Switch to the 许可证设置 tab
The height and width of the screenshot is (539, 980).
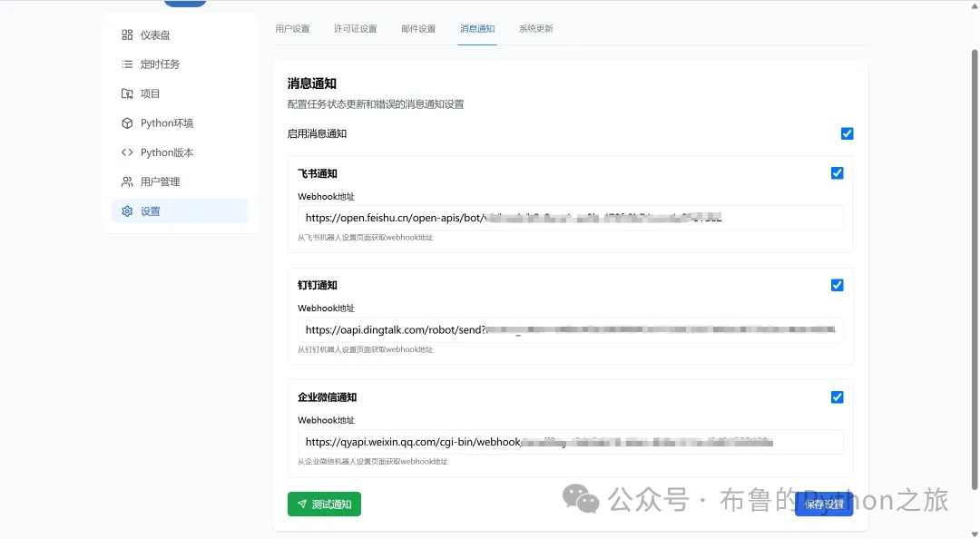[x=355, y=29]
